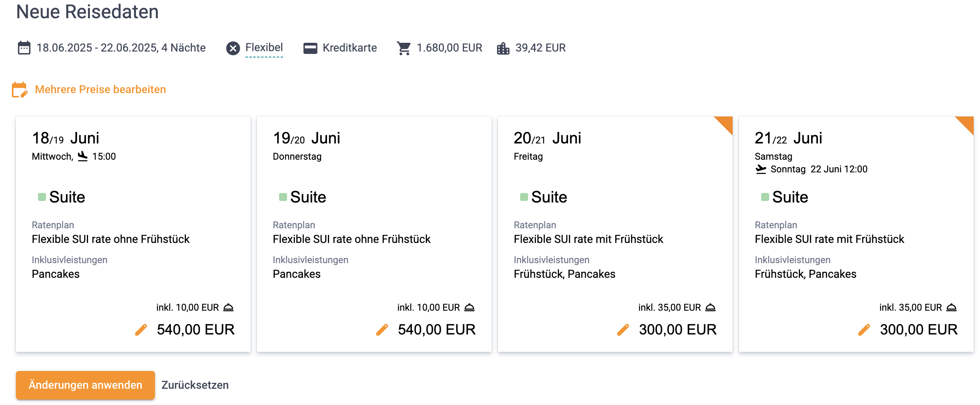Open the Flexibel policy link
This screenshot has height=405, width=980.
click(264, 48)
